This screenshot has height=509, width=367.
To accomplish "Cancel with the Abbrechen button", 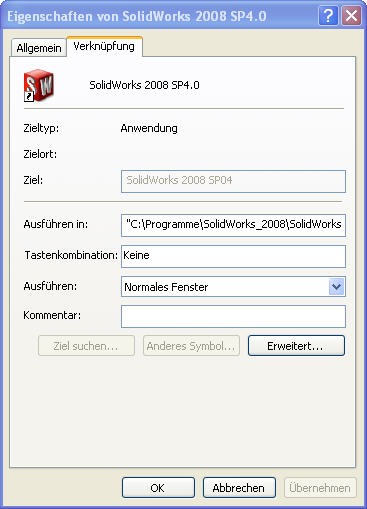I will tap(239, 488).
